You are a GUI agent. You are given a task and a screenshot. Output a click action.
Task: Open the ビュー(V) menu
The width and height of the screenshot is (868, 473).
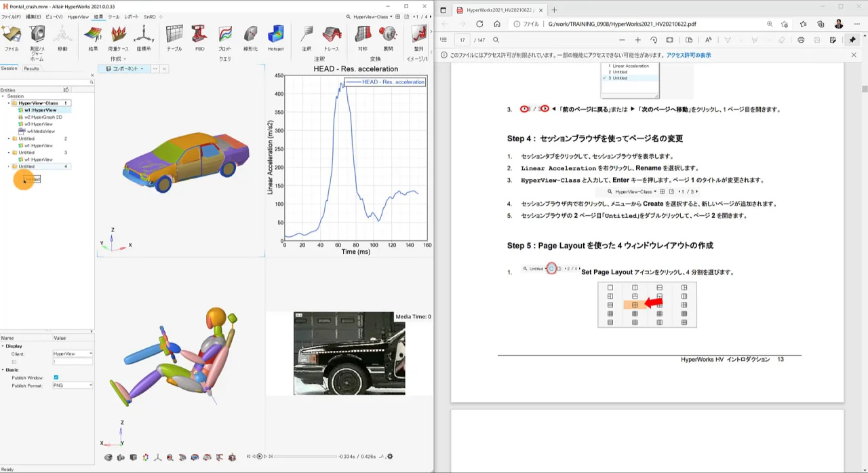point(55,16)
